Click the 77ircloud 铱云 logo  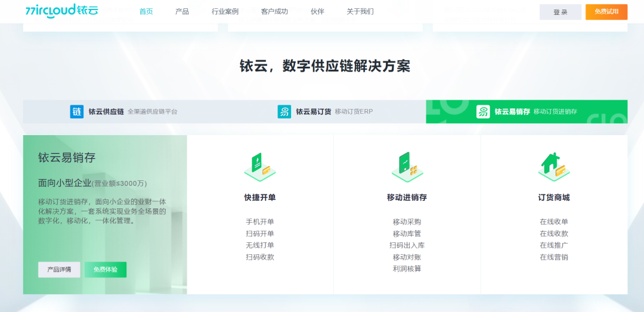pyautogui.click(x=62, y=10)
